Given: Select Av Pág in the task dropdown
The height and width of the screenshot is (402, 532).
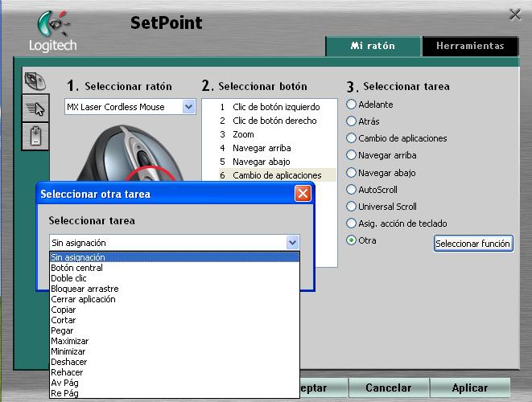Looking at the screenshot, I should pos(175,383).
